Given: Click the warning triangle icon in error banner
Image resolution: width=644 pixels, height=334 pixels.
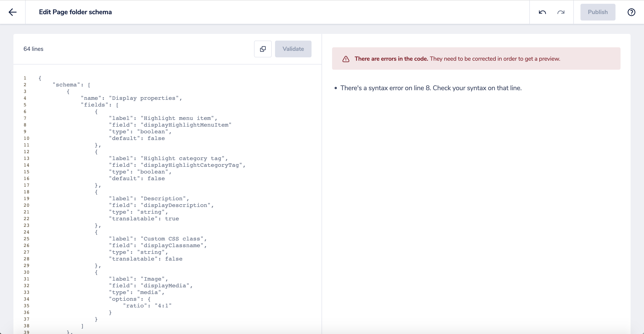Looking at the screenshot, I should coord(346,59).
